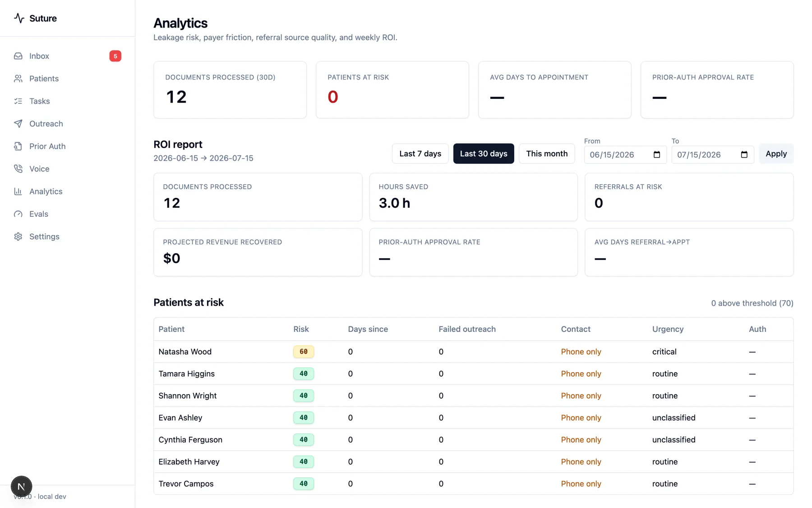812x508 pixels.
Task: Click the Urgency column header
Action: point(668,329)
